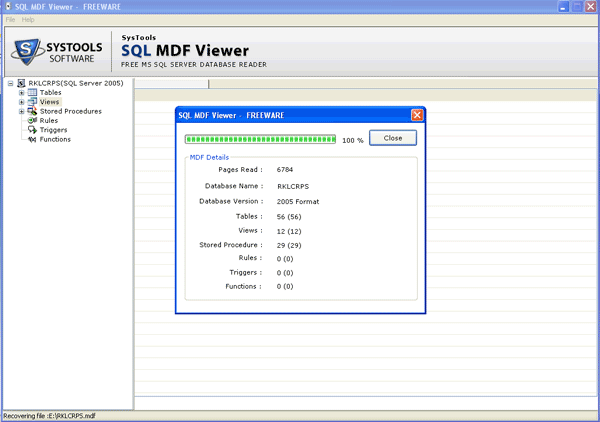Click the Stored Procedures icon
This screenshot has width=600, height=422.
pos(32,111)
